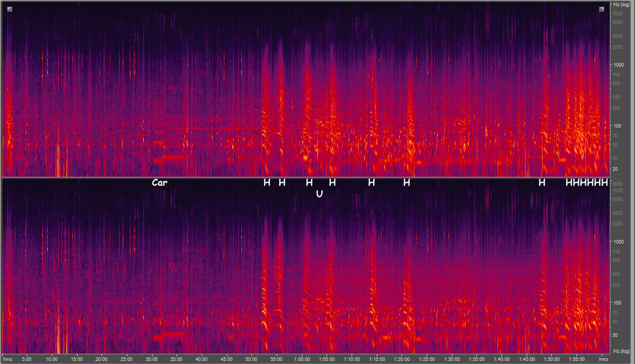635x364 pixels.
Task: Click the lone 'H' marker near 1:50:00
Action: click(542, 182)
